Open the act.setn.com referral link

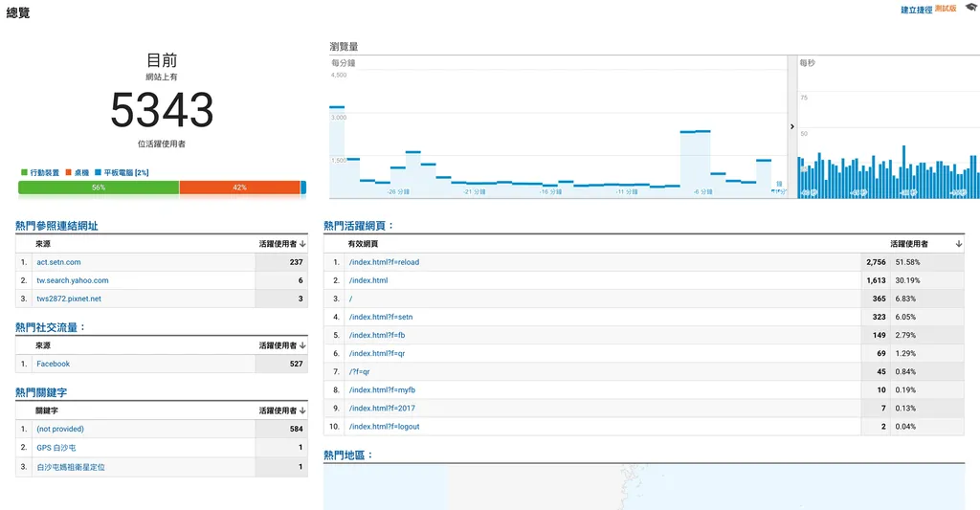point(58,262)
